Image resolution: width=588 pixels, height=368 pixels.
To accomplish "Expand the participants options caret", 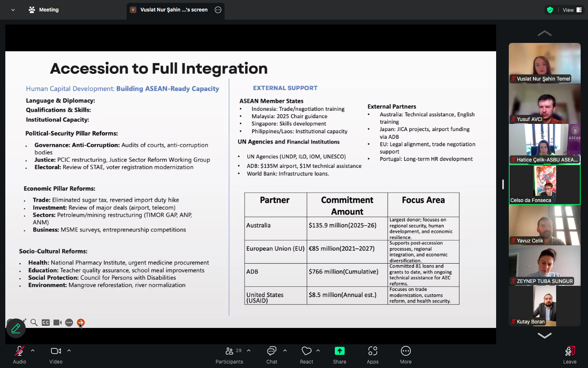I will 249,350.
